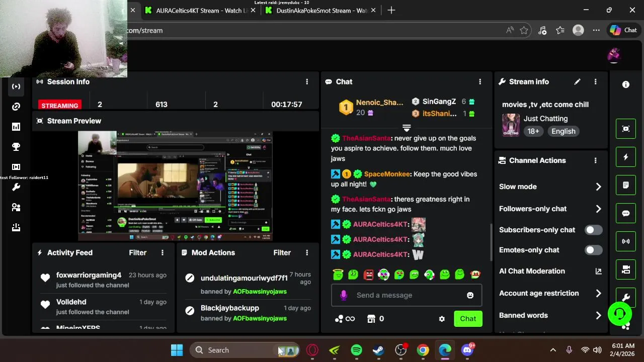Screen dimensions: 644x362
Task: Open SpaceMonkee username in chat
Action: (x=386, y=174)
